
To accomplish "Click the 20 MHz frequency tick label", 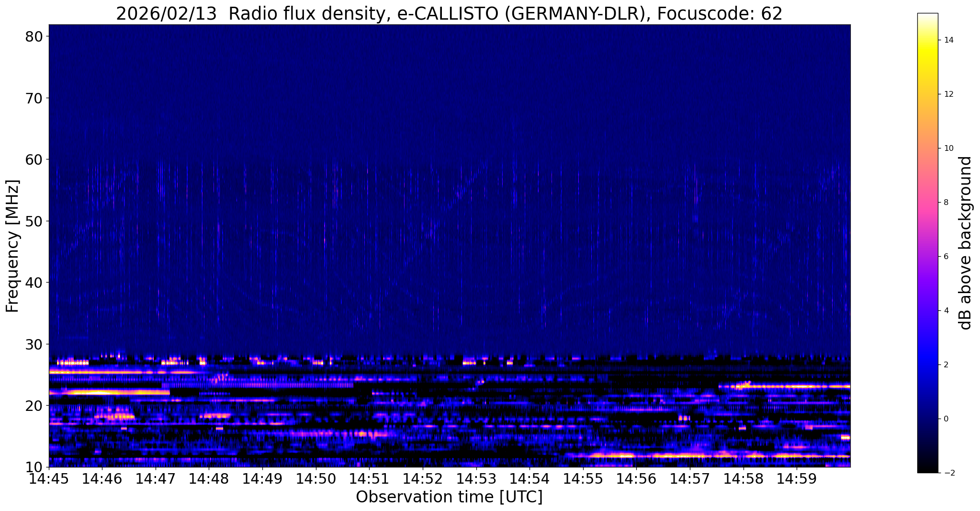I will click(34, 406).
